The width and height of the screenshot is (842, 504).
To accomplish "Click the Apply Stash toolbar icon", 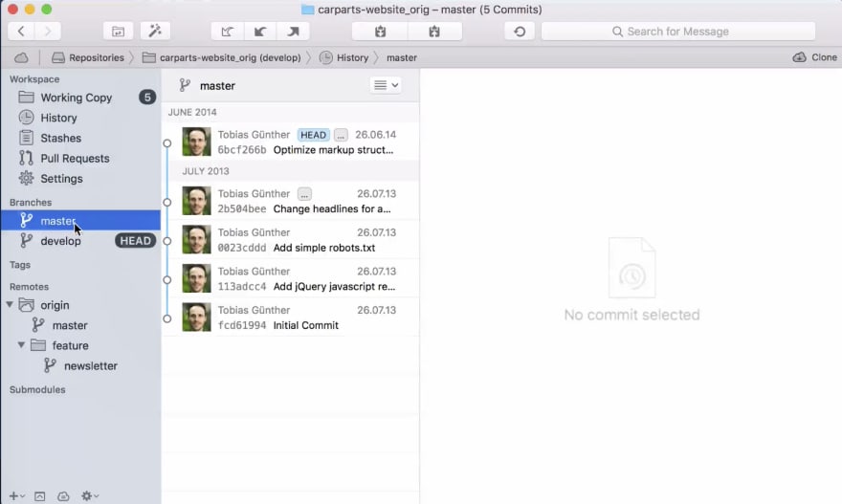I will [434, 32].
